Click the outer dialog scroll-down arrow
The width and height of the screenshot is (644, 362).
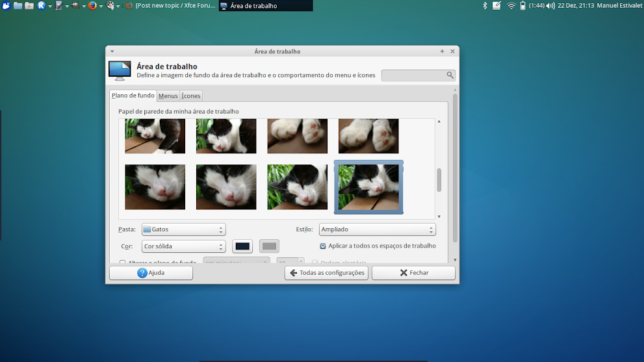click(455, 260)
